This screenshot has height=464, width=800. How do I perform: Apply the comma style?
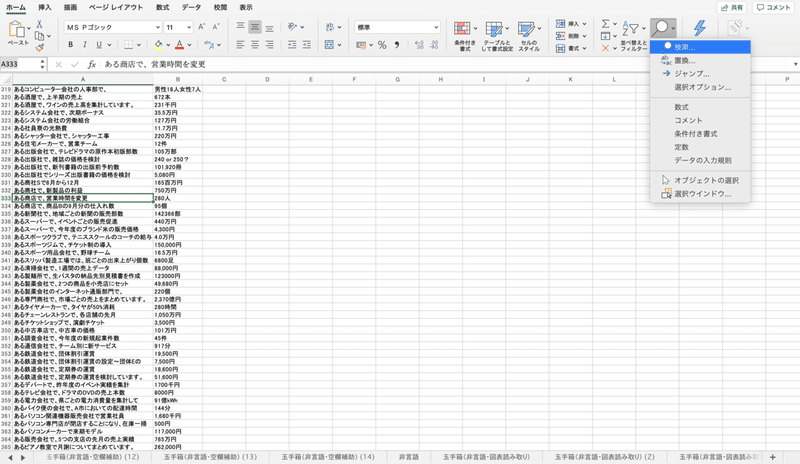tap(396, 45)
